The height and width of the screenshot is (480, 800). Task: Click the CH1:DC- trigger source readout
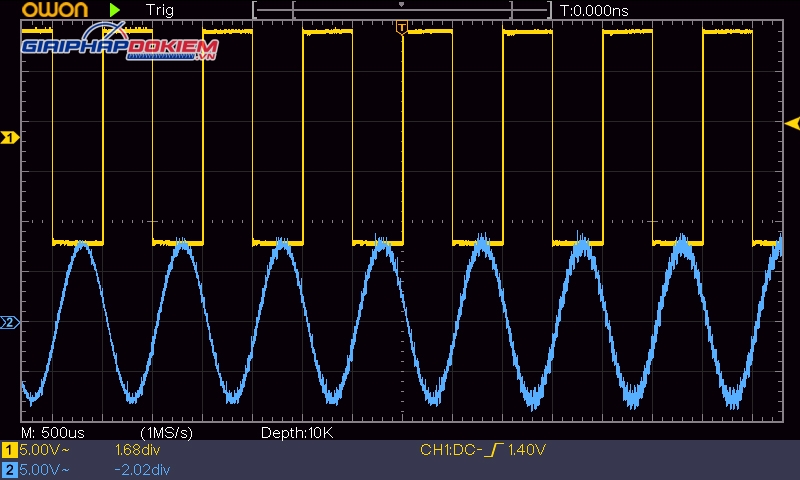451,450
